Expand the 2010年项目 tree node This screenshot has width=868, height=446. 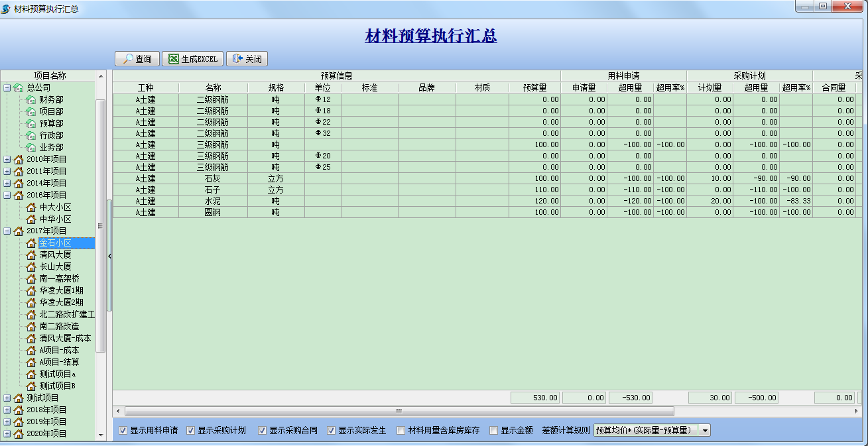(8, 158)
